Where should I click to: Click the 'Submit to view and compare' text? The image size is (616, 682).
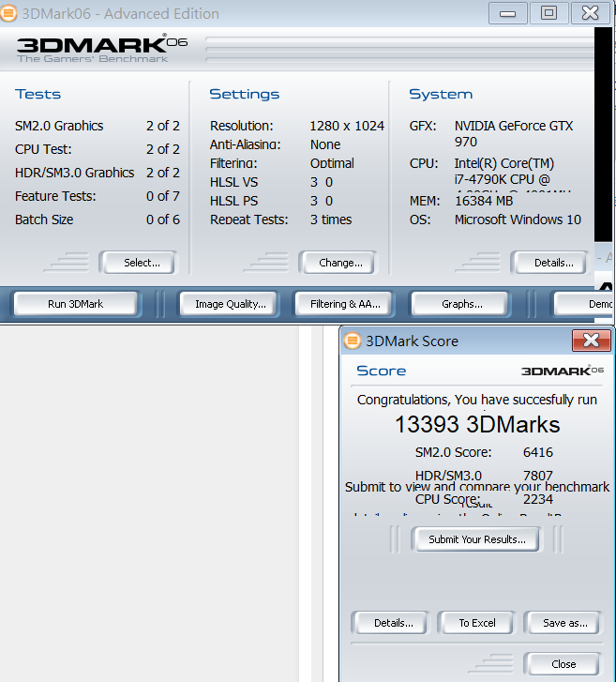[x=477, y=487]
